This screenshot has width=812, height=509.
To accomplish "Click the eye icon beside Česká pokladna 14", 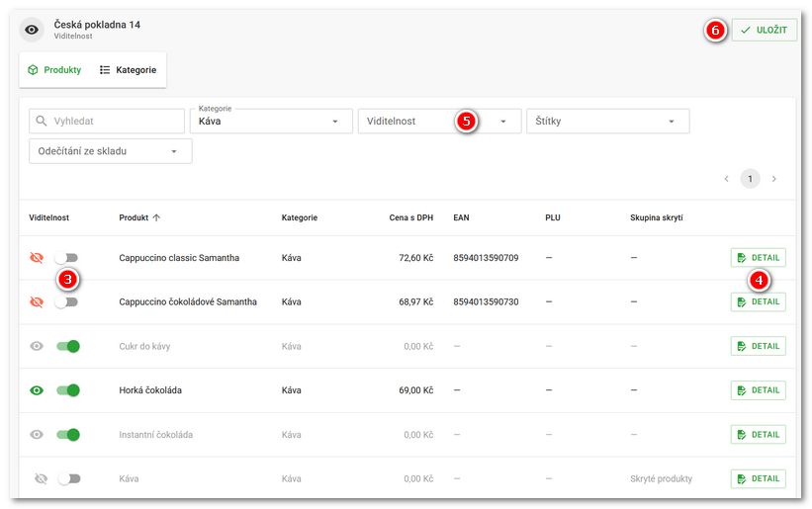I will tap(32, 30).
